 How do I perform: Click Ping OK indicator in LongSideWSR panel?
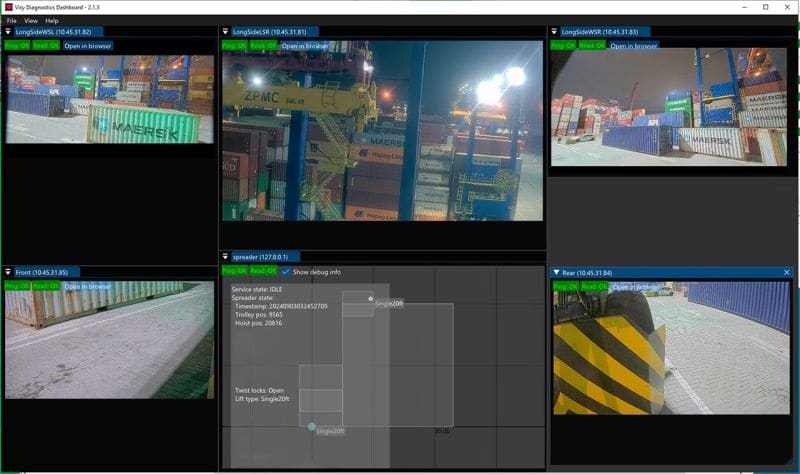[x=564, y=46]
